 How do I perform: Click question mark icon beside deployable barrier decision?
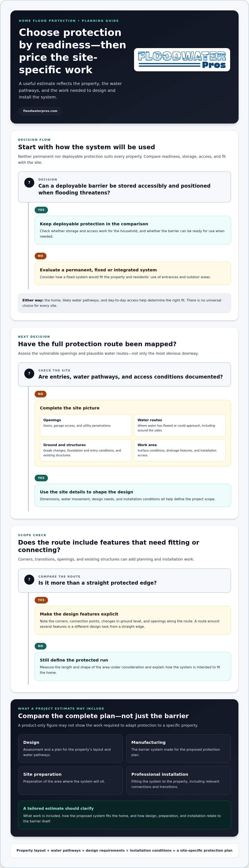point(29,183)
